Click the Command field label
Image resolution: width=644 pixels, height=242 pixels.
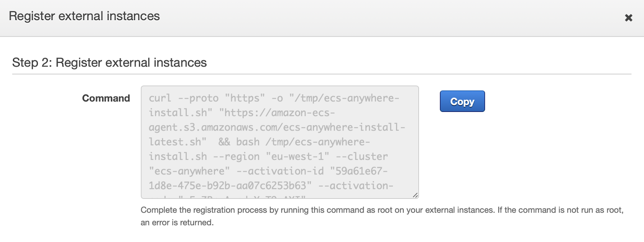tap(106, 98)
